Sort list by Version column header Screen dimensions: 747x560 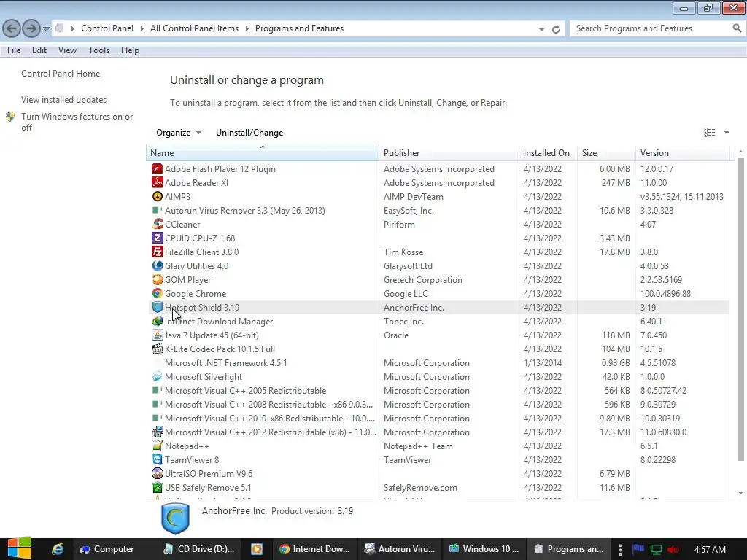tap(683, 153)
